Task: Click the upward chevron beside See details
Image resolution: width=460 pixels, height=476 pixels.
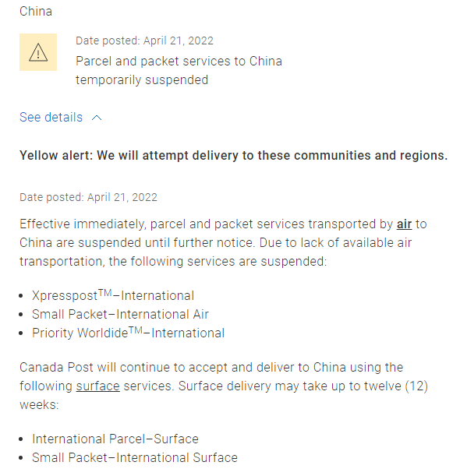Action: coord(97,118)
